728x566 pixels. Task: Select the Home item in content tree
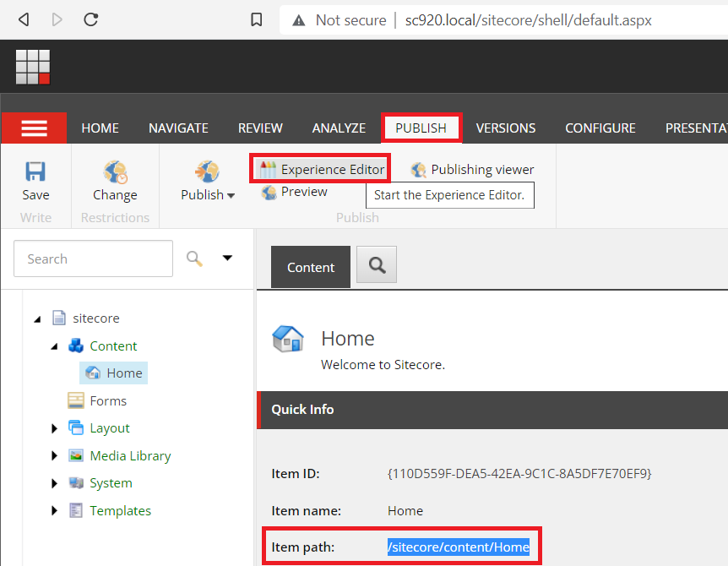pyautogui.click(x=123, y=373)
